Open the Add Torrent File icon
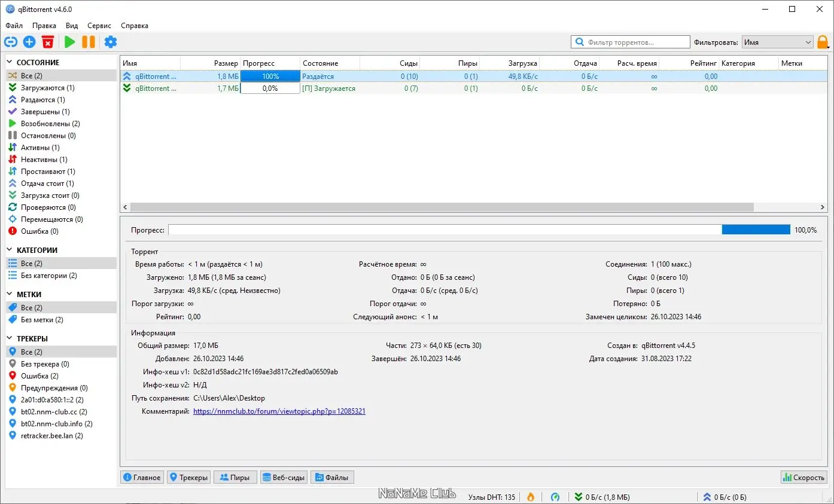Image resolution: width=834 pixels, height=504 pixels. coord(29,42)
